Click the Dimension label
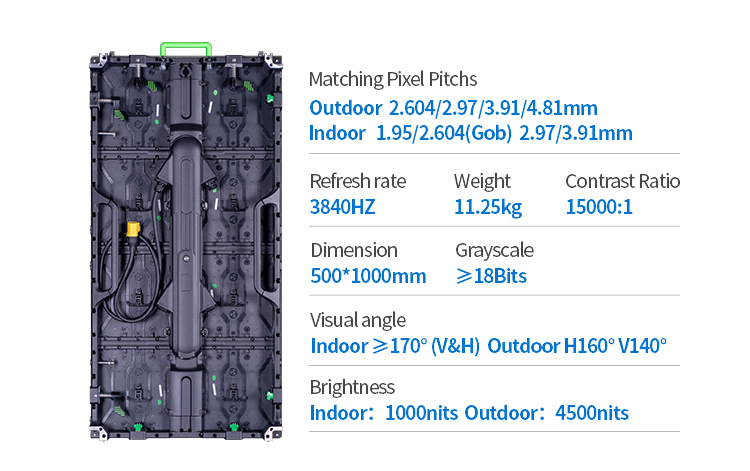The width and height of the screenshot is (750, 471). tap(354, 250)
